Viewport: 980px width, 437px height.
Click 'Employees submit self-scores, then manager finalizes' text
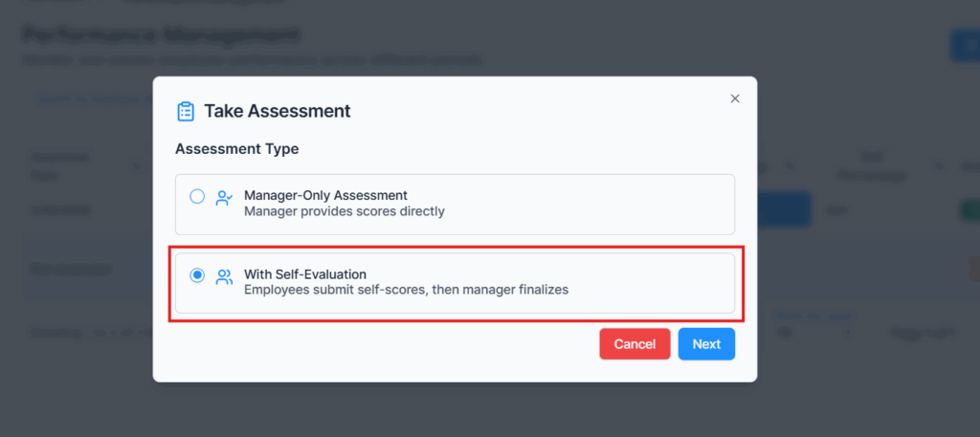pyautogui.click(x=406, y=289)
